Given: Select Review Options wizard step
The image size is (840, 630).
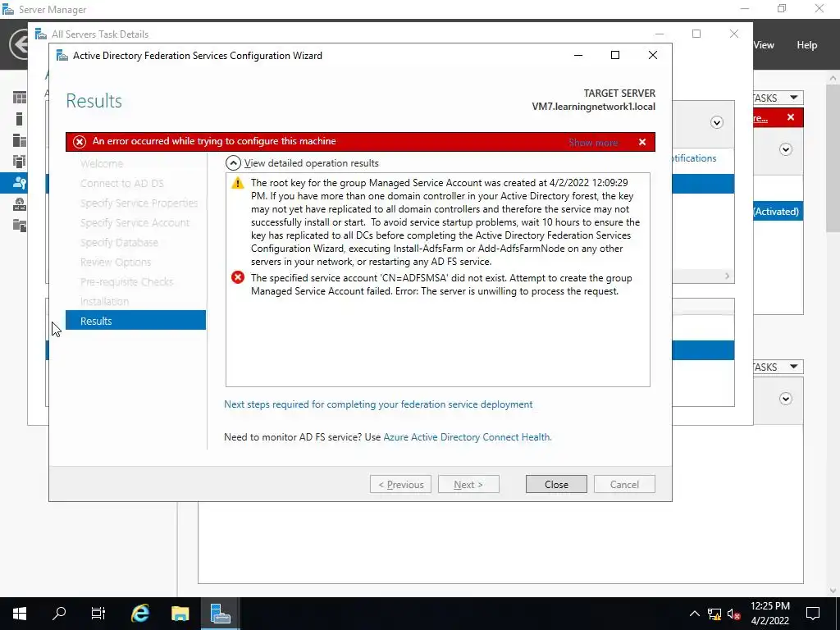Looking at the screenshot, I should tap(116, 262).
